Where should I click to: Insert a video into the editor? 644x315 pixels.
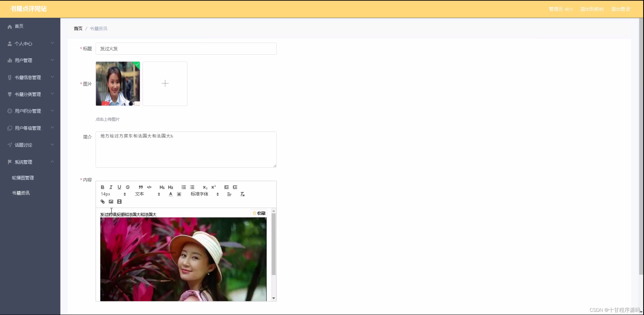click(119, 202)
